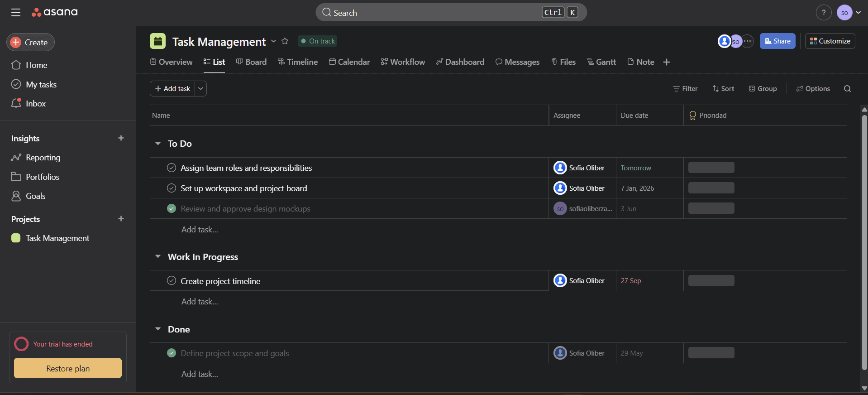The width and height of the screenshot is (868, 395).
Task: Open Inbox from the sidebar
Action: click(35, 104)
